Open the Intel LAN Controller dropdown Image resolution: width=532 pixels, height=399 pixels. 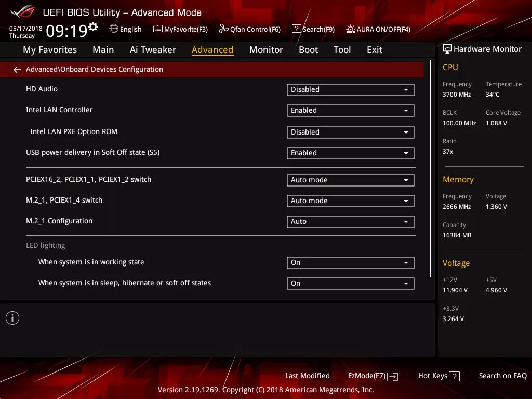click(351, 110)
